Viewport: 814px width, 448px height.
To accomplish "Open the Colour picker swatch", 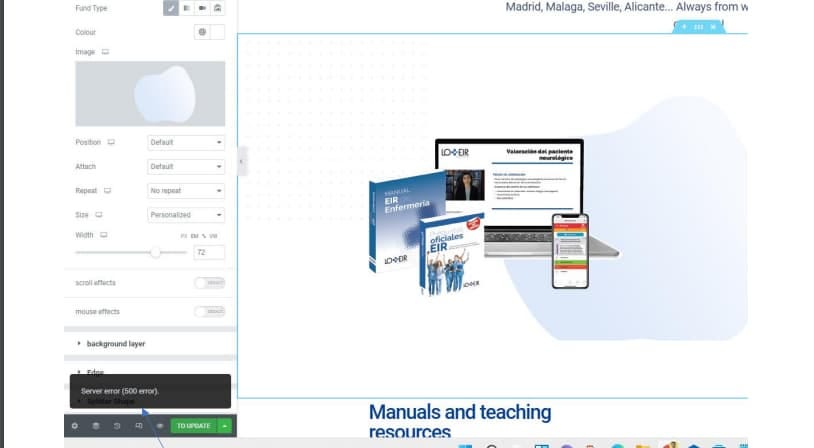I will point(218,32).
